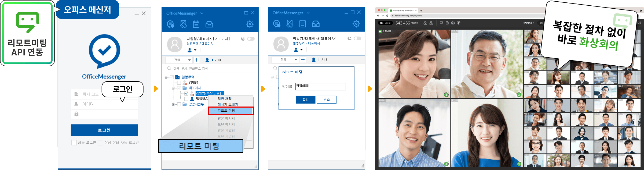Take a snapshot with the camera icon
Image resolution: width=644 pixels, height=170 pixels.
[x=453, y=23]
